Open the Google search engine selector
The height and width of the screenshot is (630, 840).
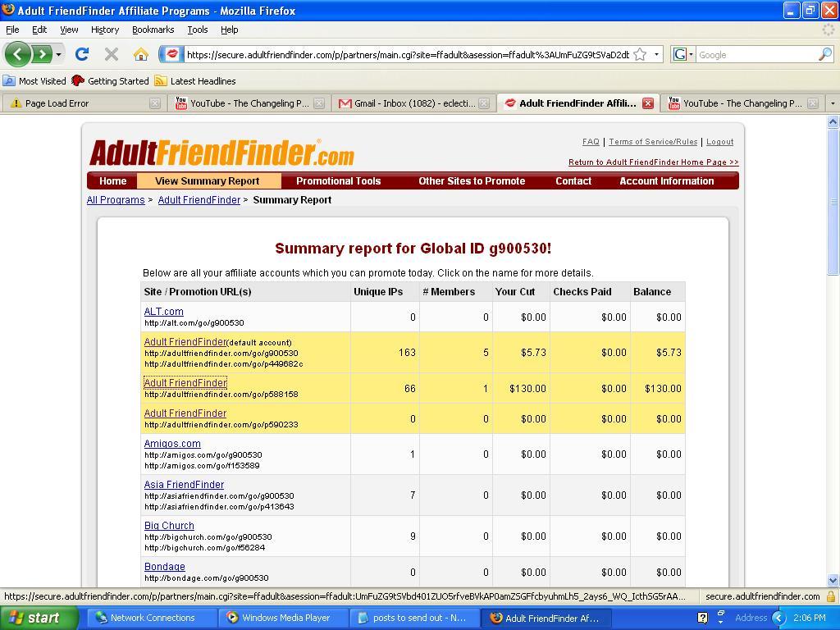[x=682, y=54]
